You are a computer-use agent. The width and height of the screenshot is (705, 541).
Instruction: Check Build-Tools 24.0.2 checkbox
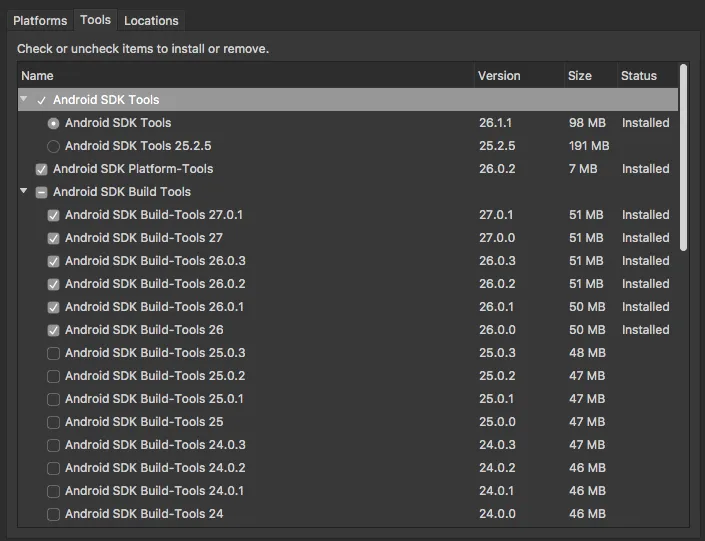(x=54, y=468)
